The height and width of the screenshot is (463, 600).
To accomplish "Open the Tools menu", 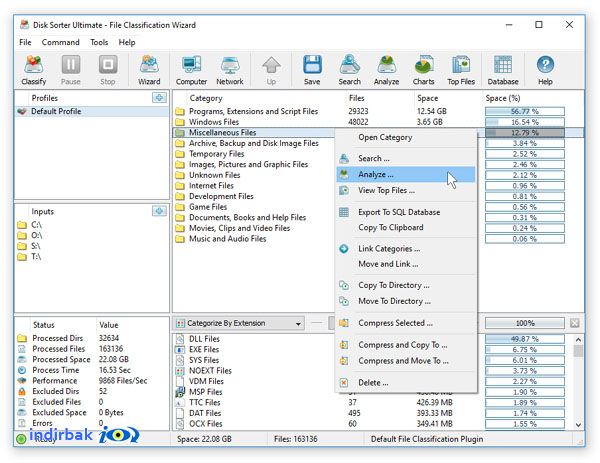I will tap(99, 42).
